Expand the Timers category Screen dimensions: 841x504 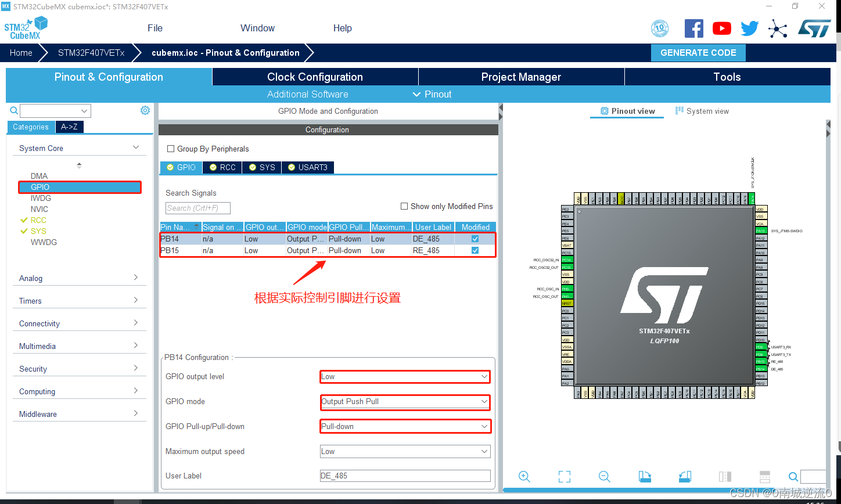(136, 300)
